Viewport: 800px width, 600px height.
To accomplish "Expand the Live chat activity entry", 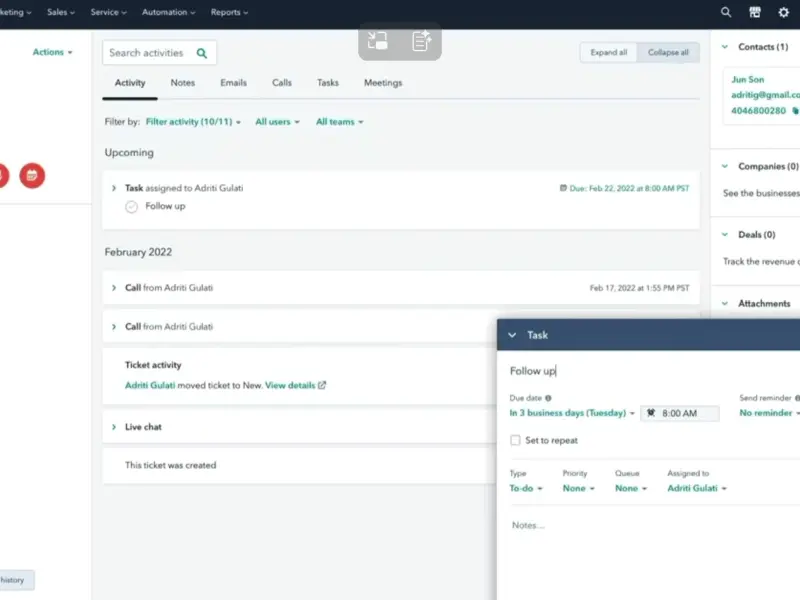I will click(115, 427).
